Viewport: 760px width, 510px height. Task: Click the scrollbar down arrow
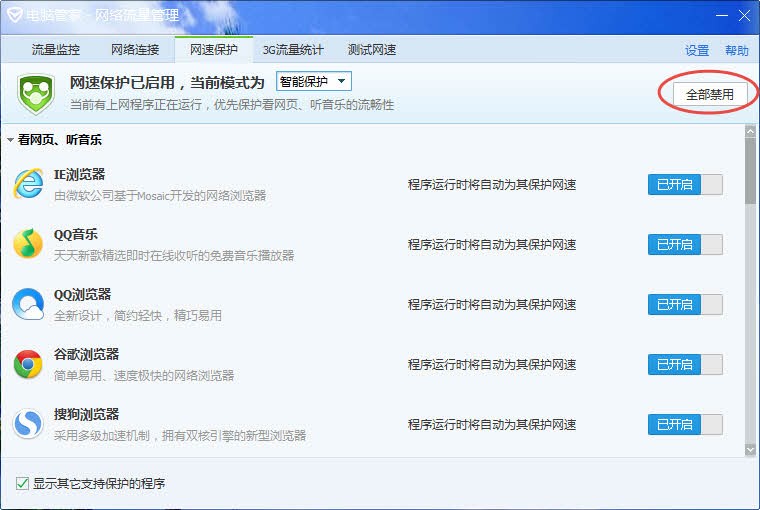750,450
